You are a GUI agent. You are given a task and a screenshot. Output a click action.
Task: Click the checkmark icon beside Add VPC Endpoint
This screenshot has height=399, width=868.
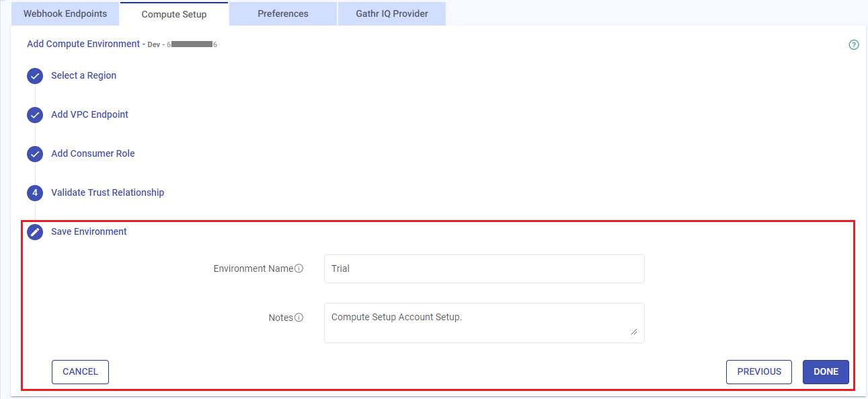click(35, 115)
